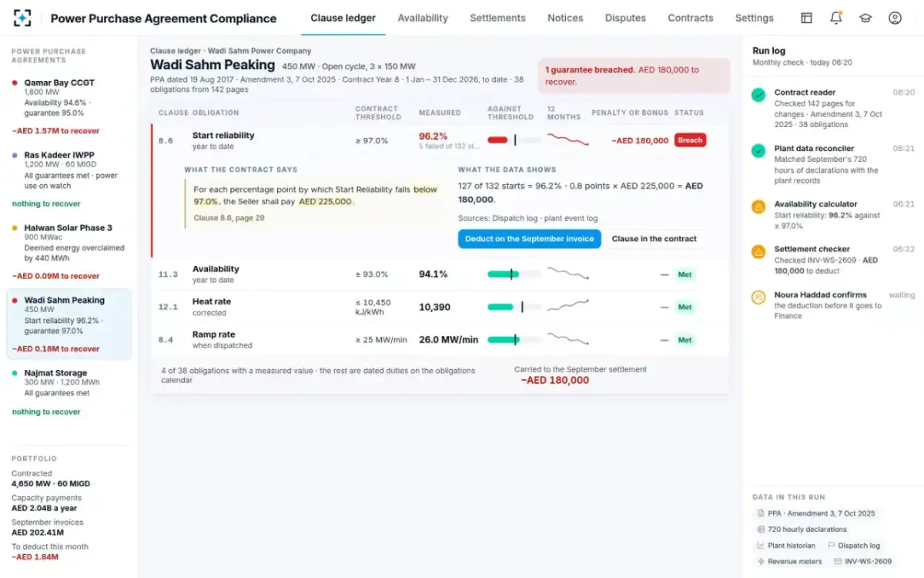The width and height of the screenshot is (924, 578).
Task: Switch to the Clause ledger tab
Action: tap(343, 18)
